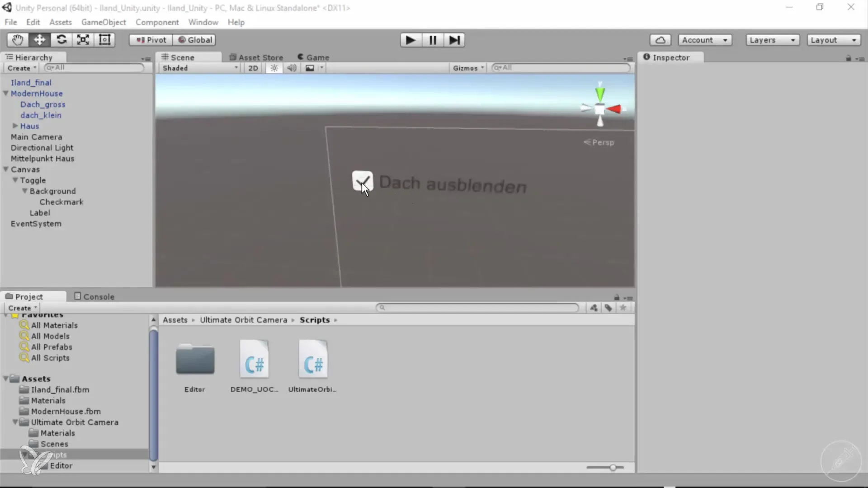Step one frame forward
Image resolution: width=868 pixels, height=488 pixels.
tap(454, 40)
